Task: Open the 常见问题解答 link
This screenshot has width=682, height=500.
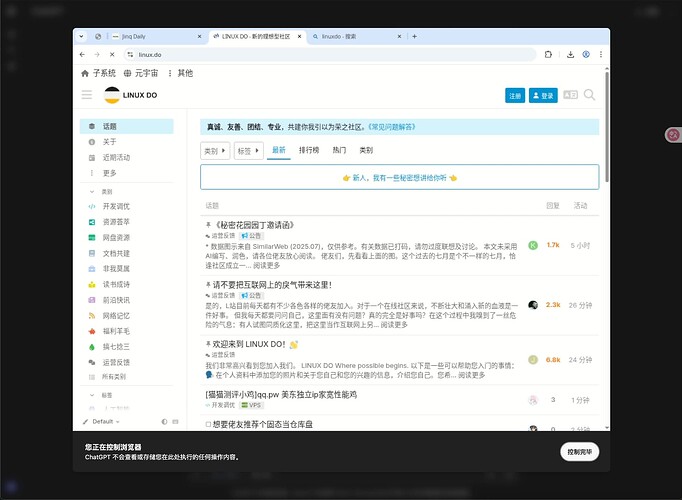Action: click(391, 127)
